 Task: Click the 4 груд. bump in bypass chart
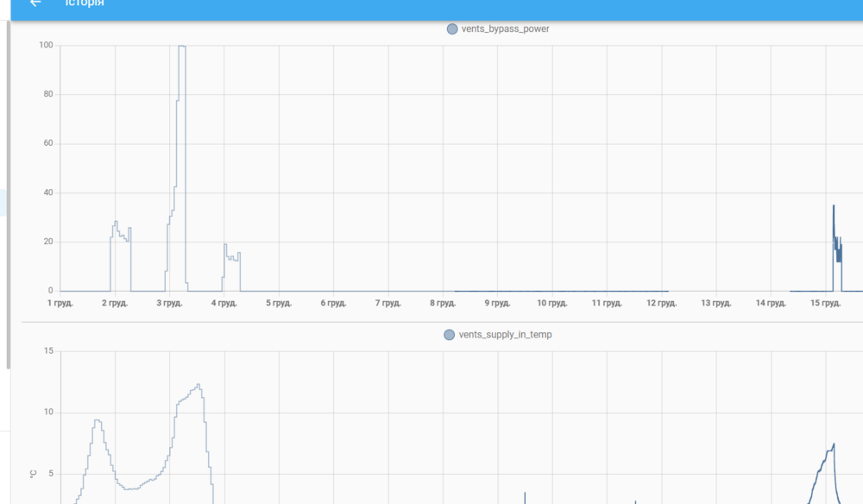click(231, 268)
